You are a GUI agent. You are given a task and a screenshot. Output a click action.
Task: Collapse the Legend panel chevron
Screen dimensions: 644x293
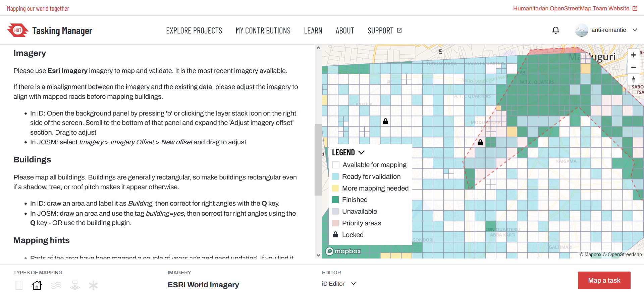point(361,153)
